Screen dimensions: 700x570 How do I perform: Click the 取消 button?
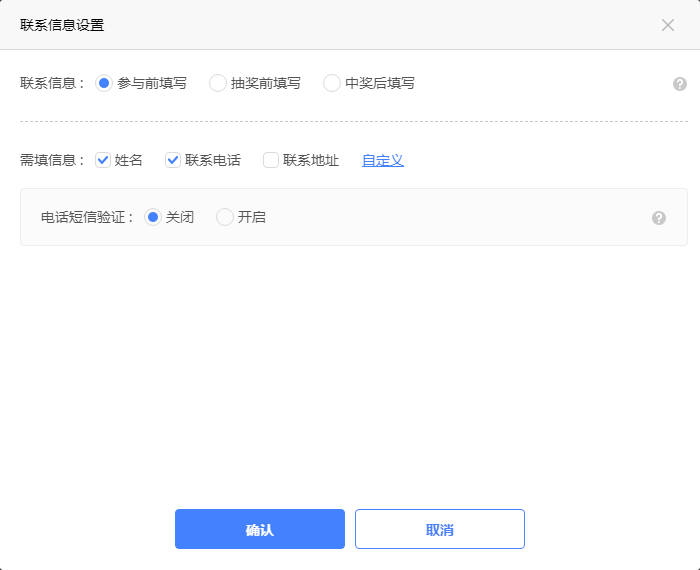(440, 529)
